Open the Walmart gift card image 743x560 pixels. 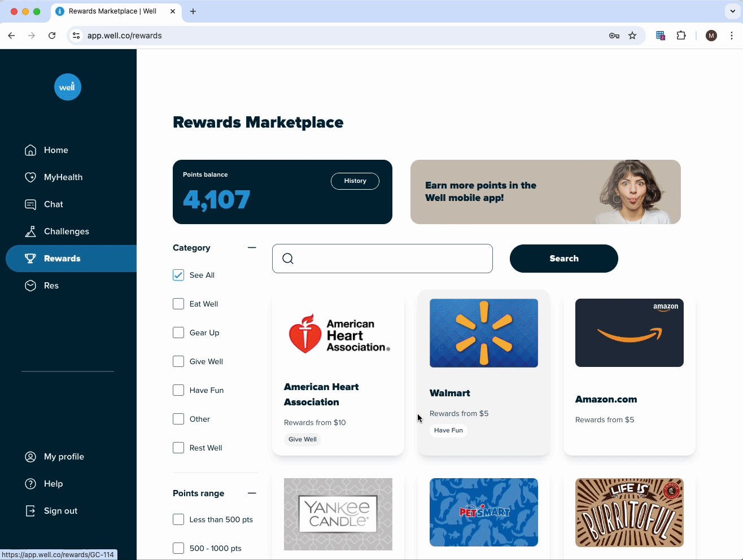(484, 333)
